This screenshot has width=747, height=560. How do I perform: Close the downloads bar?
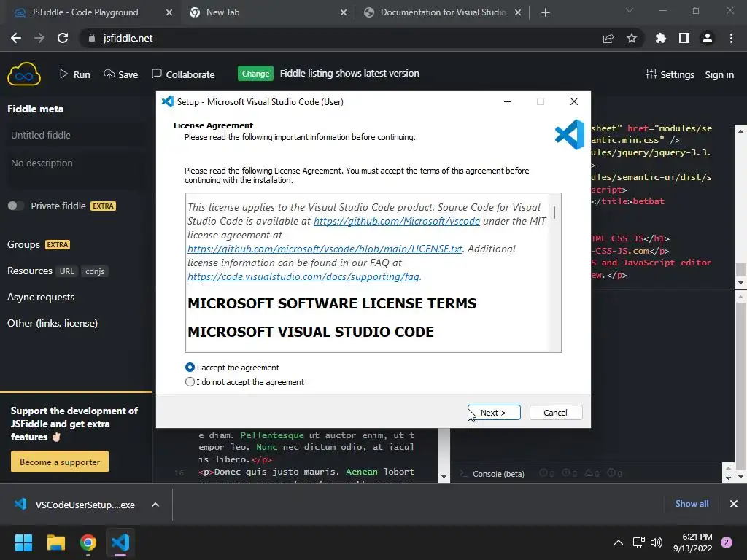(x=734, y=504)
